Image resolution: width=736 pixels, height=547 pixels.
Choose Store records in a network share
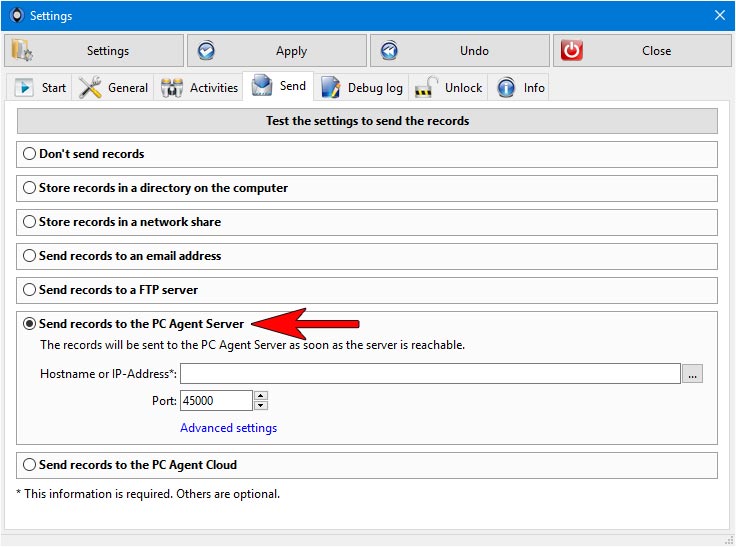(30, 222)
